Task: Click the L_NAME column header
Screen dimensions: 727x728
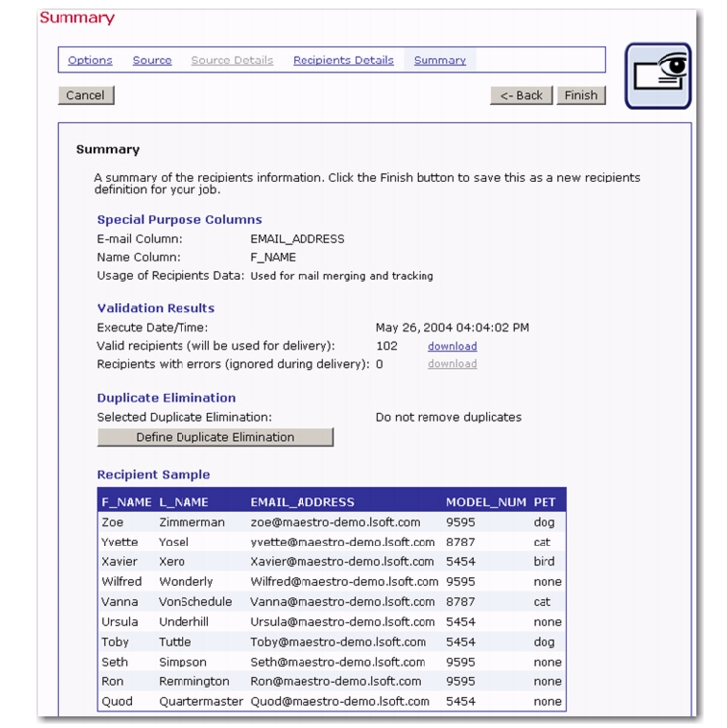Action: coord(183,502)
